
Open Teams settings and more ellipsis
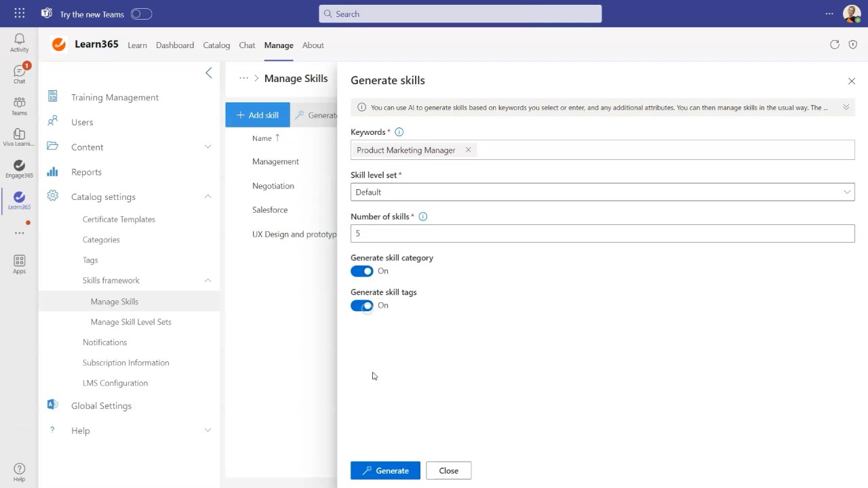click(x=829, y=14)
